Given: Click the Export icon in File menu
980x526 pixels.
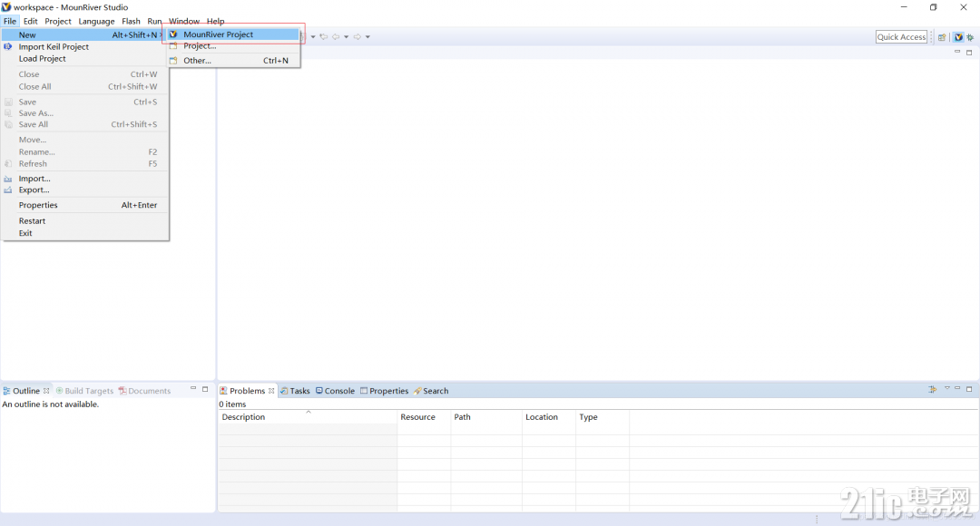Looking at the screenshot, I should tap(8, 190).
